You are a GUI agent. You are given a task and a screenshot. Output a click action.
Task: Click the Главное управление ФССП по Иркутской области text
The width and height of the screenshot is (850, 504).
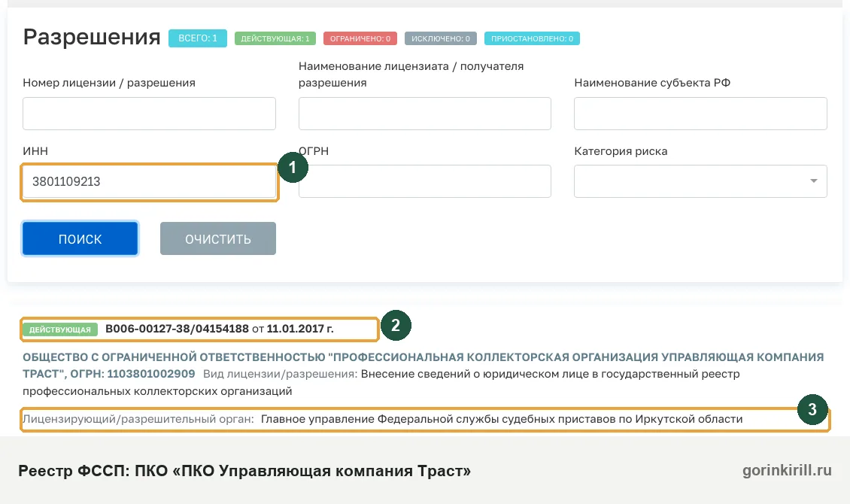[502, 419]
